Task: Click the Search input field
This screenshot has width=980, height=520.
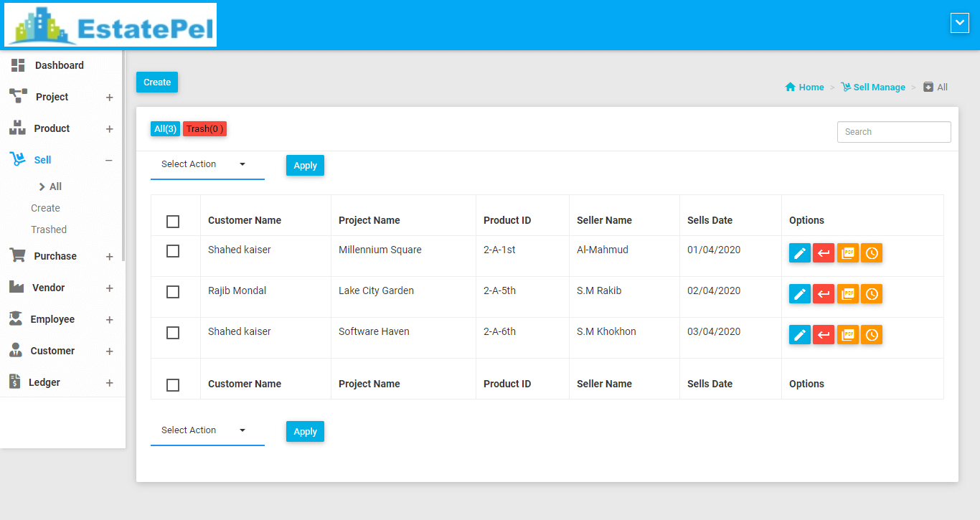Action: (x=894, y=132)
